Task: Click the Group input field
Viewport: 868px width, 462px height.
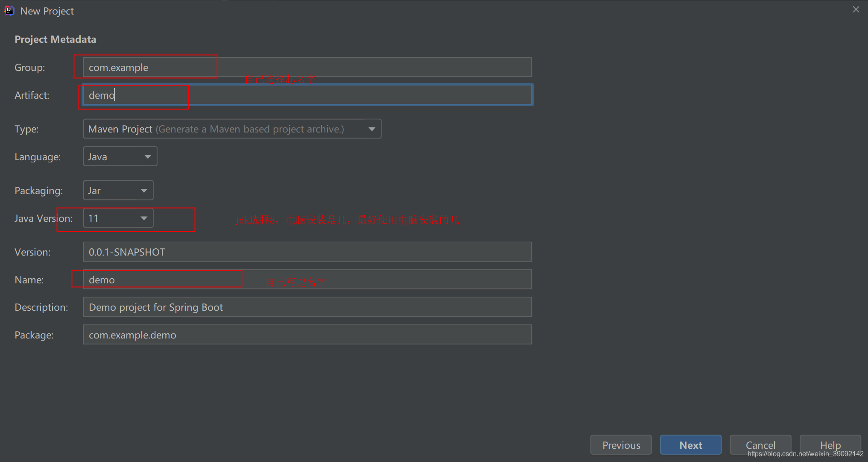Action: pyautogui.click(x=307, y=67)
